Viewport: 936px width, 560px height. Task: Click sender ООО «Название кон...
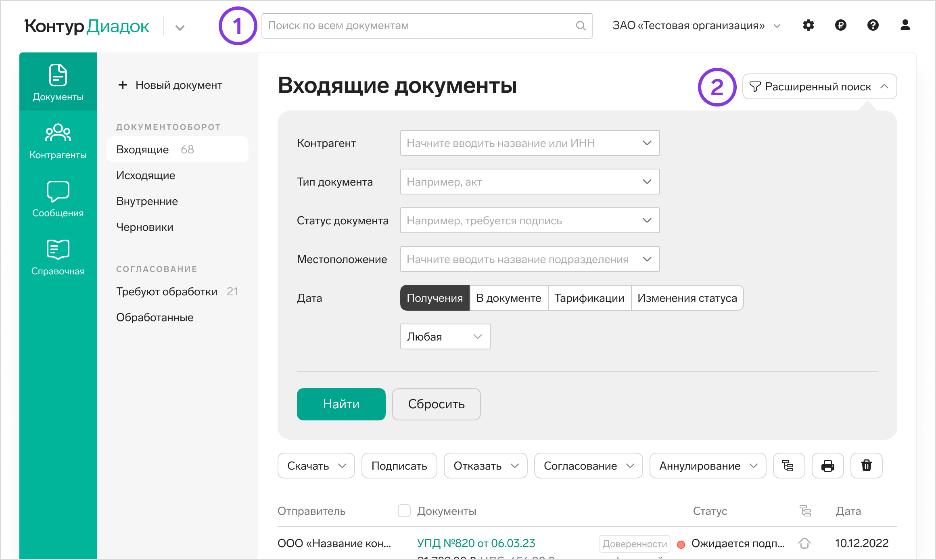tap(334, 543)
